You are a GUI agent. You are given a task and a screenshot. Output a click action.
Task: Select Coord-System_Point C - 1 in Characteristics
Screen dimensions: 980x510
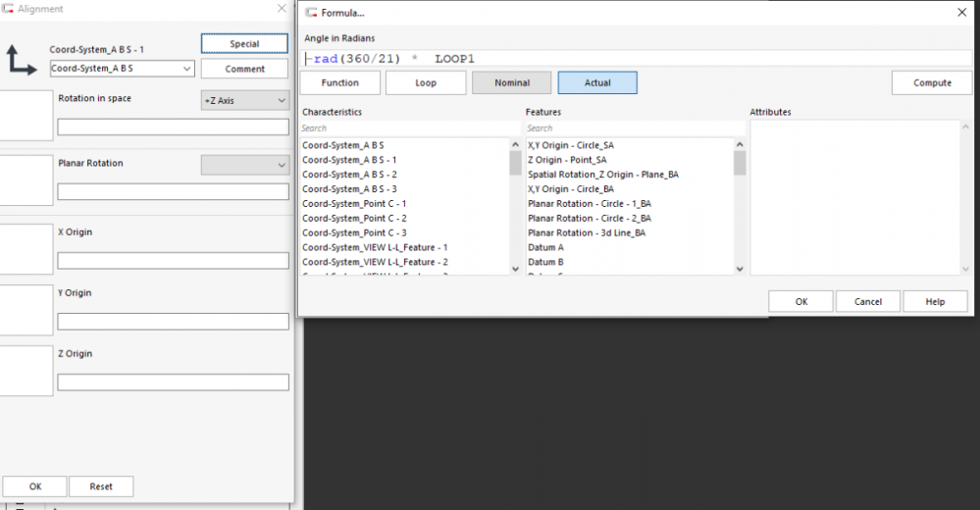[354, 203]
